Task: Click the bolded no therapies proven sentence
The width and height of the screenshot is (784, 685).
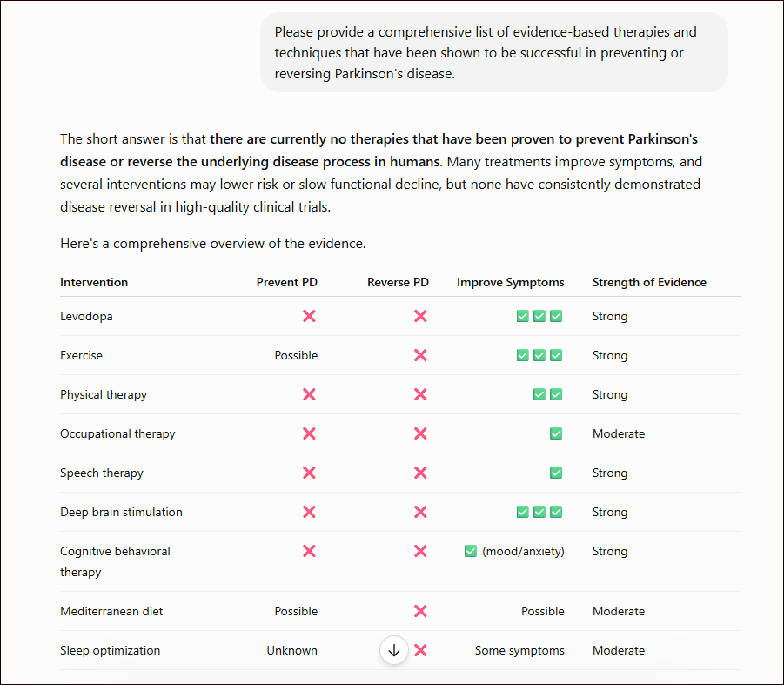Action: tap(379, 150)
